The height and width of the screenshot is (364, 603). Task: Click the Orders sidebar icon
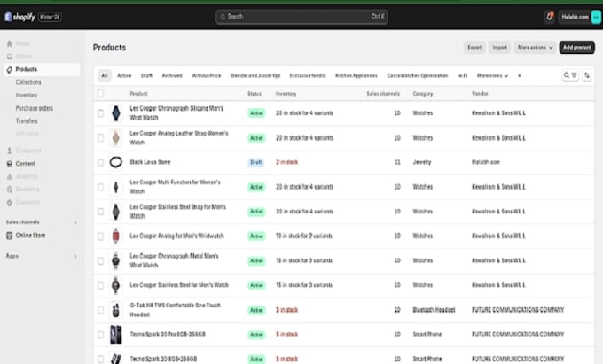pyautogui.click(x=9, y=57)
